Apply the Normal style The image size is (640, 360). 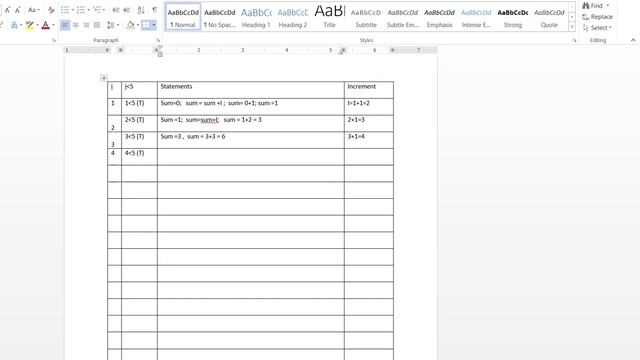pos(183,17)
